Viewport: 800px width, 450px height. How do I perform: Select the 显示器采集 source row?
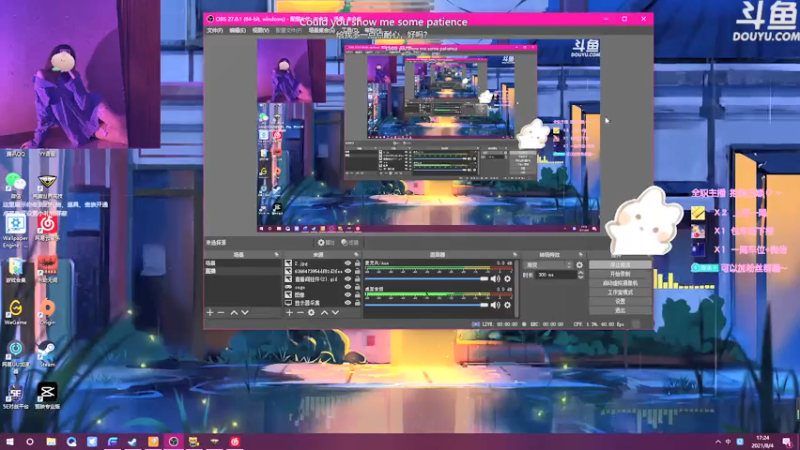coord(322,303)
